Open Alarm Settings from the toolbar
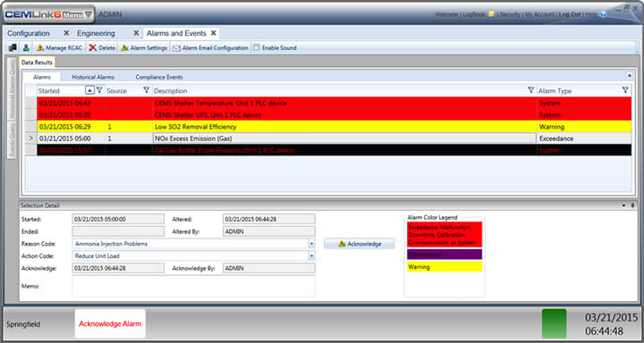Screen dimensions: 644x343 (144, 47)
